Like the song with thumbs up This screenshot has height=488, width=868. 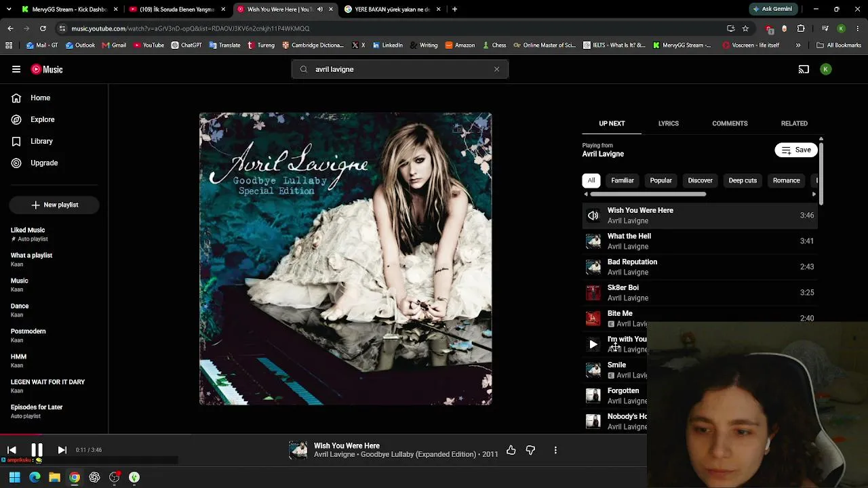(511, 450)
